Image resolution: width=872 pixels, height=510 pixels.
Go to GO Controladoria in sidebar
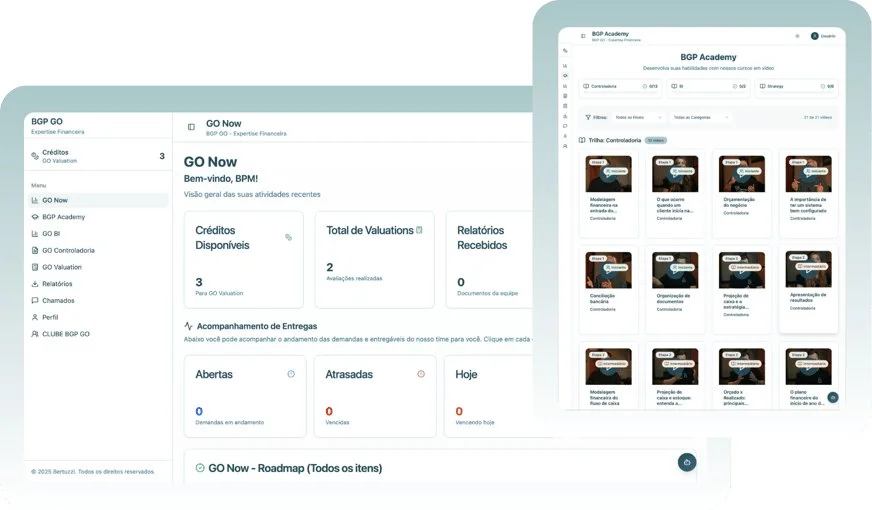(x=98, y=250)
